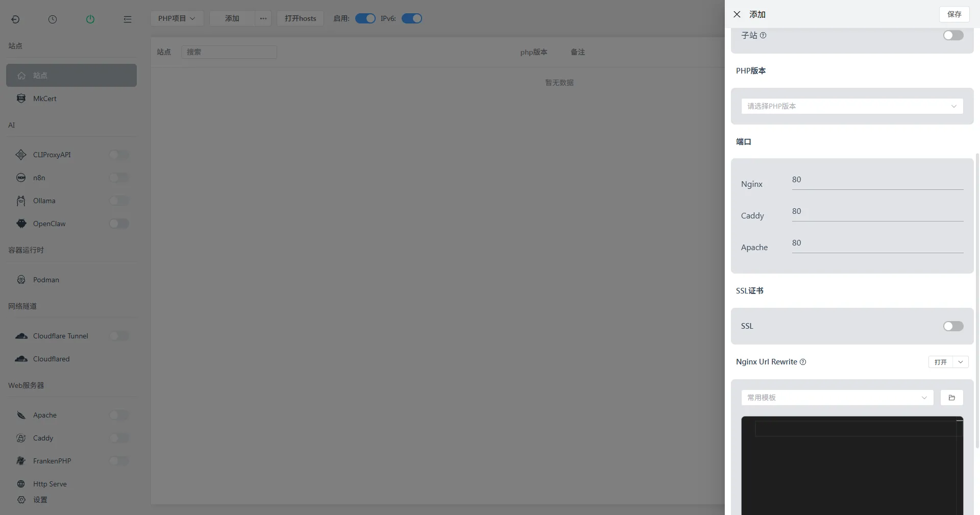Open the FrankenPHP icon entry
This screenshot has height=515, width=980.
point(21,461)
